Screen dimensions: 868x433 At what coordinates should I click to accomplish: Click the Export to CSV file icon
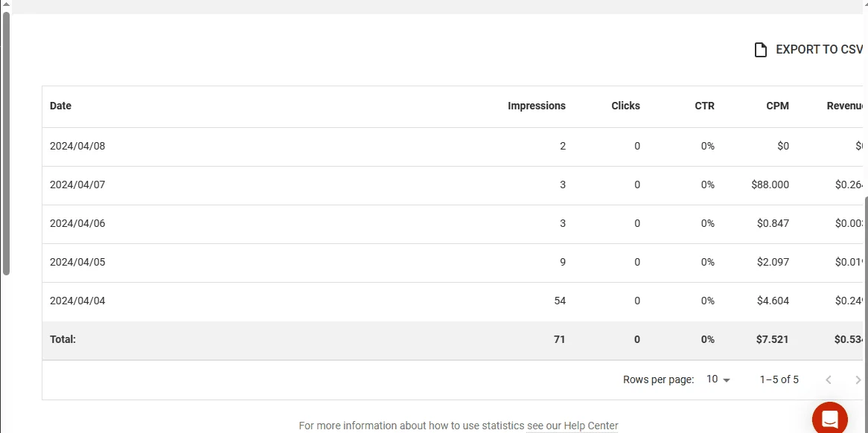click(761, 50)
